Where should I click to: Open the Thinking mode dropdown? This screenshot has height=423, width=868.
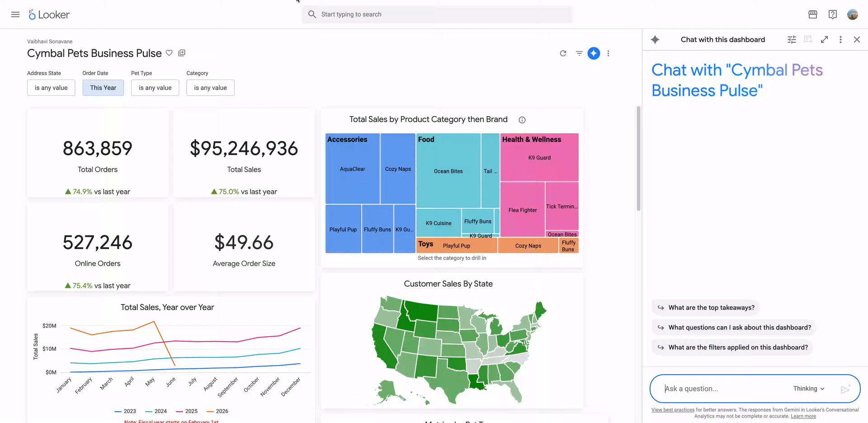[809, 389]
